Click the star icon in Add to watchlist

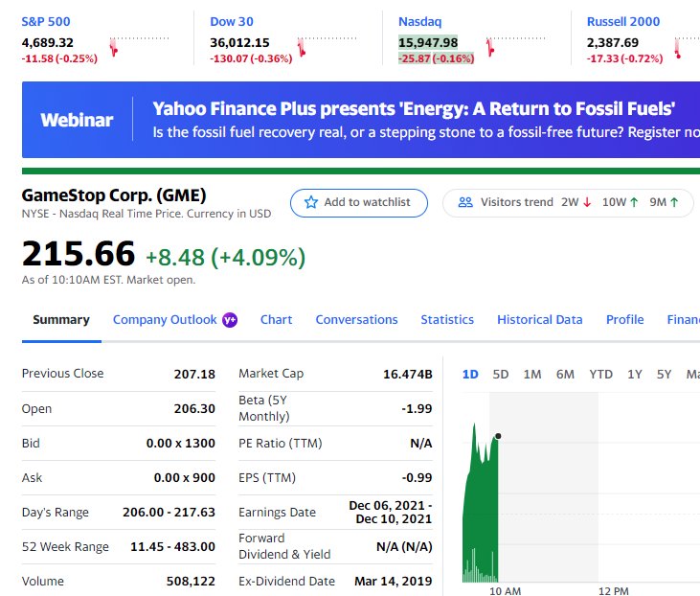311,202
